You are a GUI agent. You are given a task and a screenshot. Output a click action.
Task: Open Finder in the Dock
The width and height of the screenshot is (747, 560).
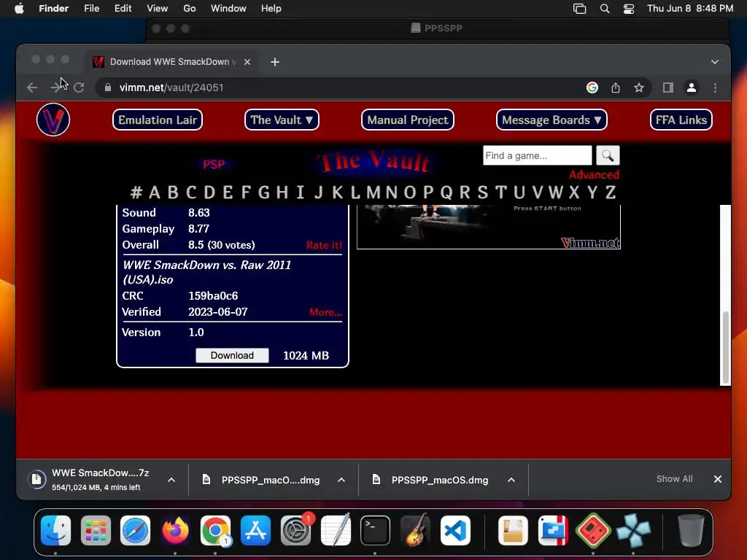tap(55, 530)
